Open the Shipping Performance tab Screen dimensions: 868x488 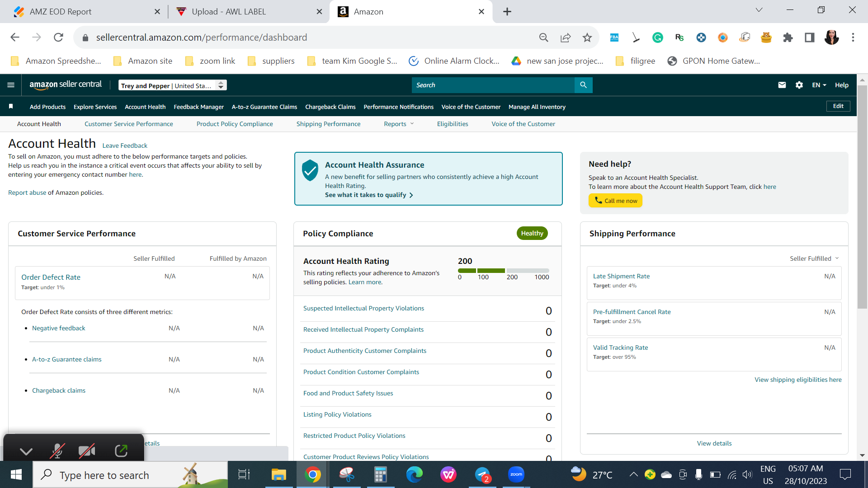(x=329, y=124)
